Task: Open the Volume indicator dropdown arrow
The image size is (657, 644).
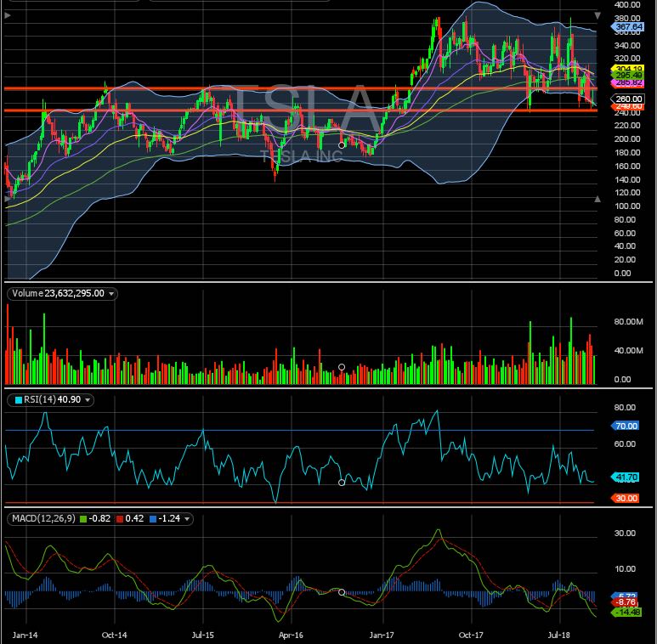Action: pyautogui.click(x=111, y=294)
